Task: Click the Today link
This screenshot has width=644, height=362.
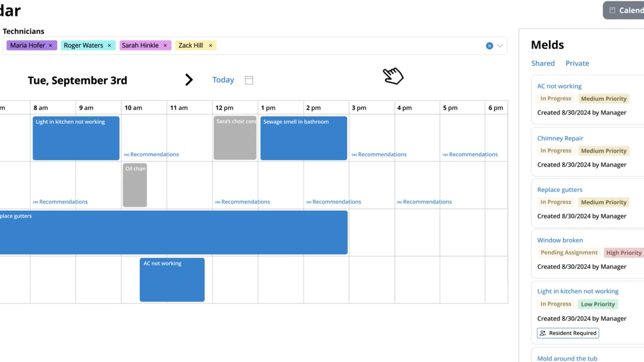Action: [x=223, y=80]
